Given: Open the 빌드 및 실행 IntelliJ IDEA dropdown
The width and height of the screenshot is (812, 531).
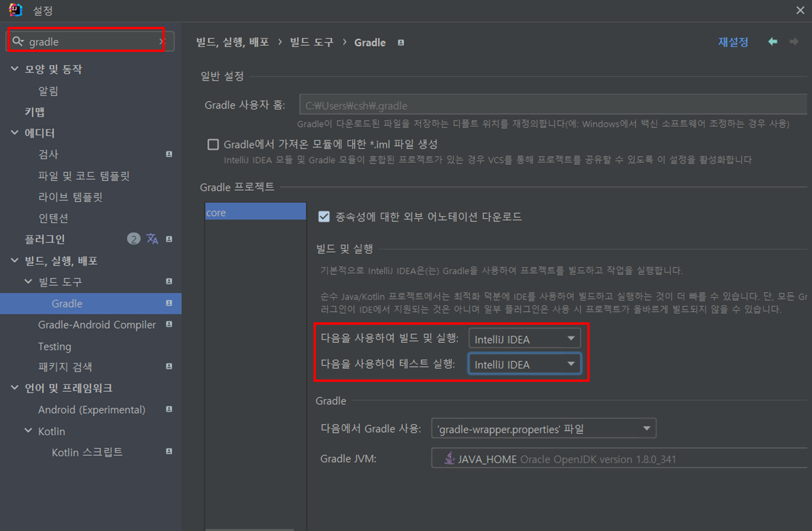Looking at the screenshot, I should pos(524,338).
